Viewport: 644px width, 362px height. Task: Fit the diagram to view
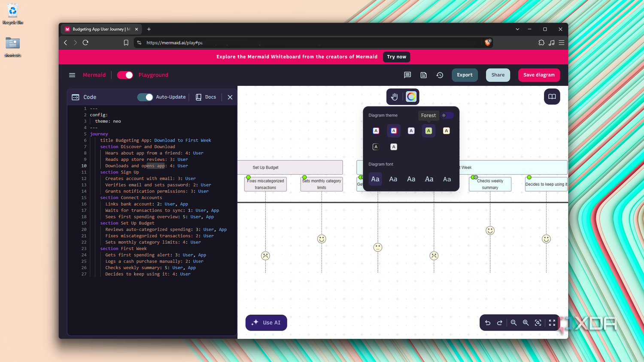(538, 323)
